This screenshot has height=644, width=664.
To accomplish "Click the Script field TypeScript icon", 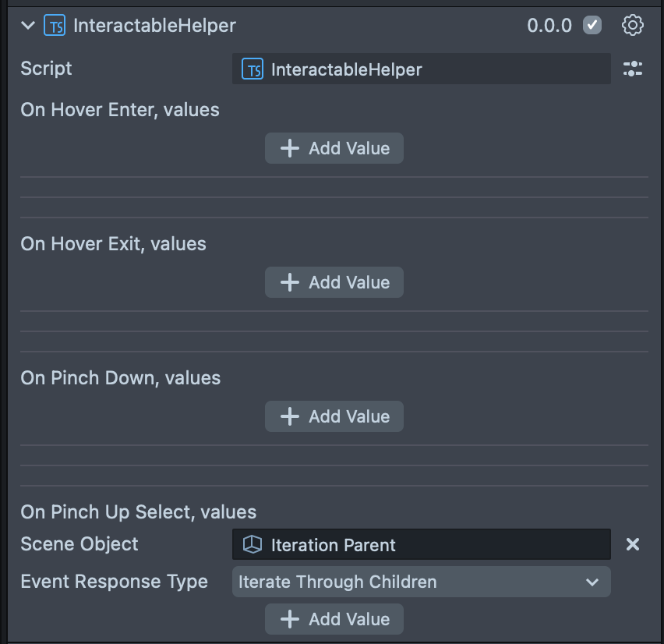I will [x=253, y=69].
